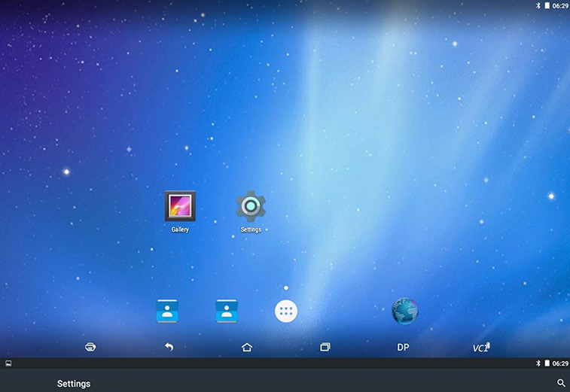Tap the Bluetooth icon in the Settings screen status bar
Screen dimensions: 570x392
click(538, 363)
